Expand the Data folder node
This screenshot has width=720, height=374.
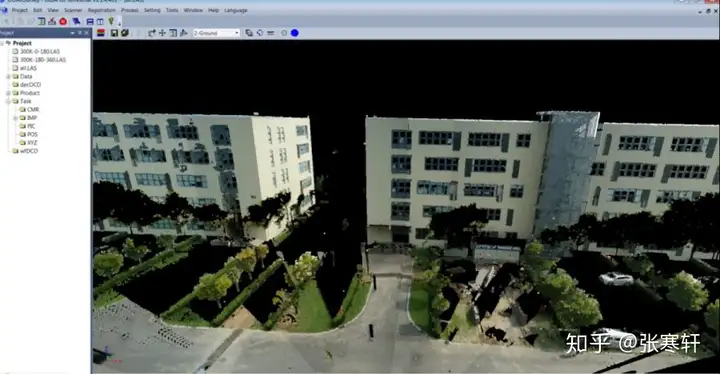coord(8,76)
